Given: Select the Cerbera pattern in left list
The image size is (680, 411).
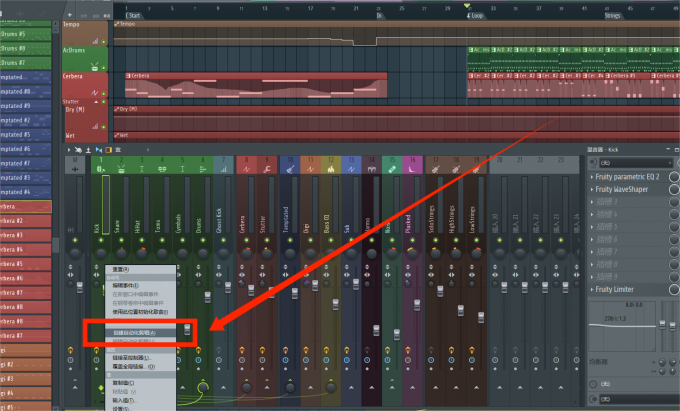Looking at the screenshot, I should click(26, 206).
